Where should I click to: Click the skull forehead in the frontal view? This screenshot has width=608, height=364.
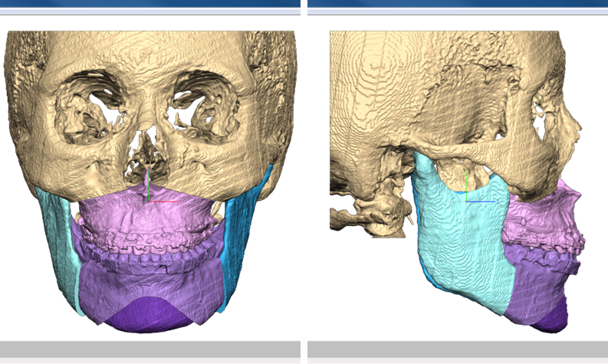tap(150, 54)
